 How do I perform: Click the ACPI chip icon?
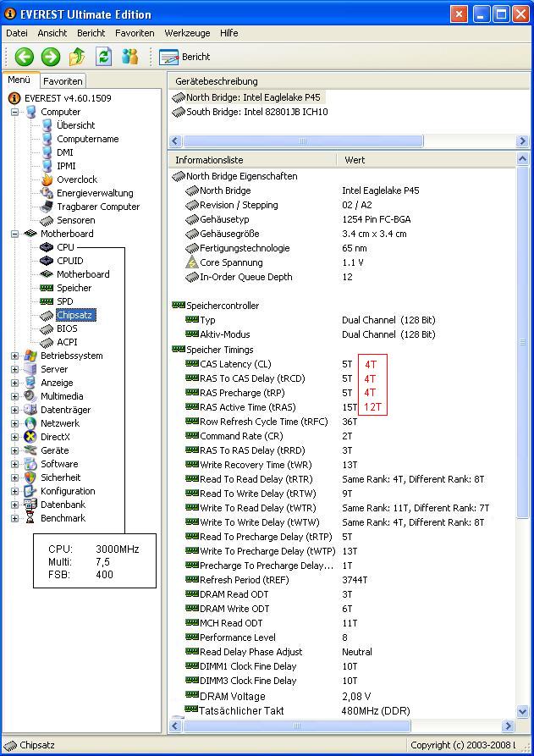click(x=47, y=342)
